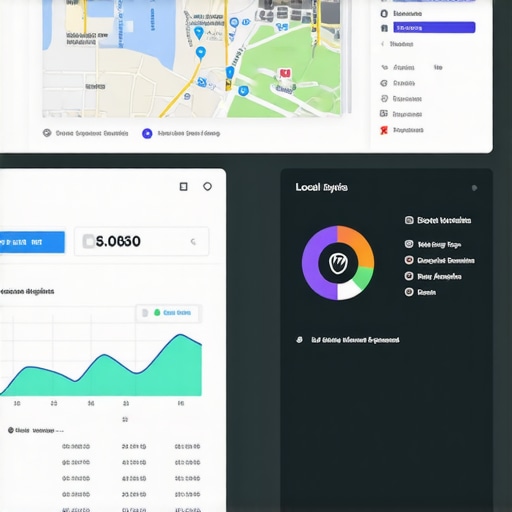
Task: Collapse using the sidebar's left chevron
Action: point(383,44)
